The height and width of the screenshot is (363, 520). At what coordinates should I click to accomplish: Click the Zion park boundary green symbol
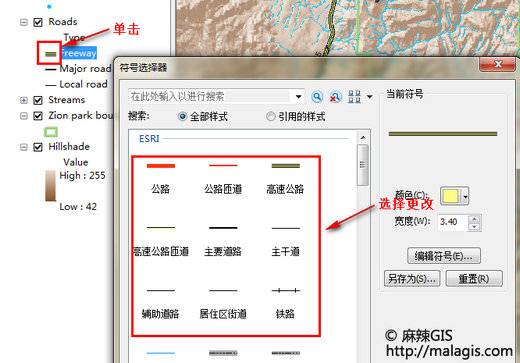pos(51,132)
